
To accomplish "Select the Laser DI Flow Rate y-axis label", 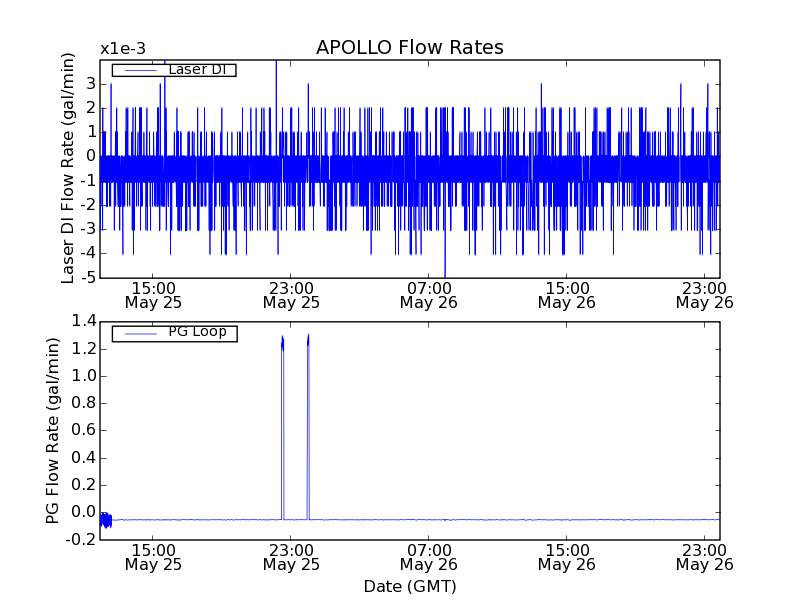I will pos(69,168).
